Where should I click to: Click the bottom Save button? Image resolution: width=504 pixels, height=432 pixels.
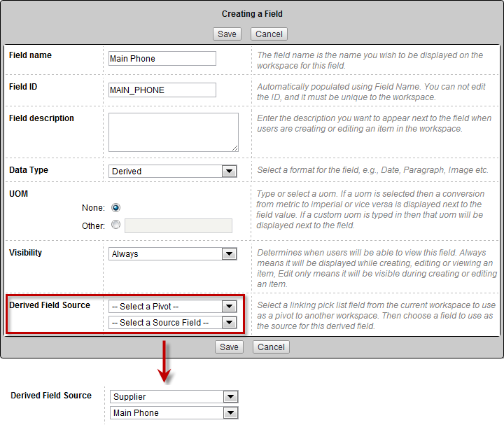pyautogui.click(x=229, y=347)
